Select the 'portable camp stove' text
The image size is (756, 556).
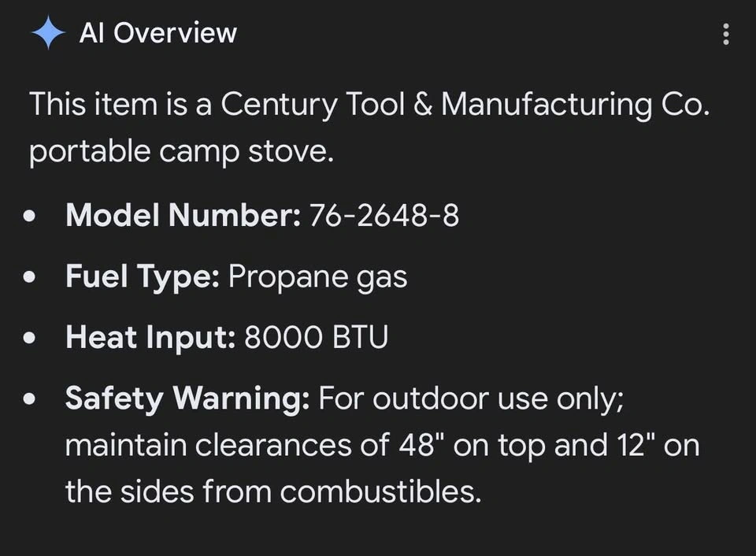(181, 152)
